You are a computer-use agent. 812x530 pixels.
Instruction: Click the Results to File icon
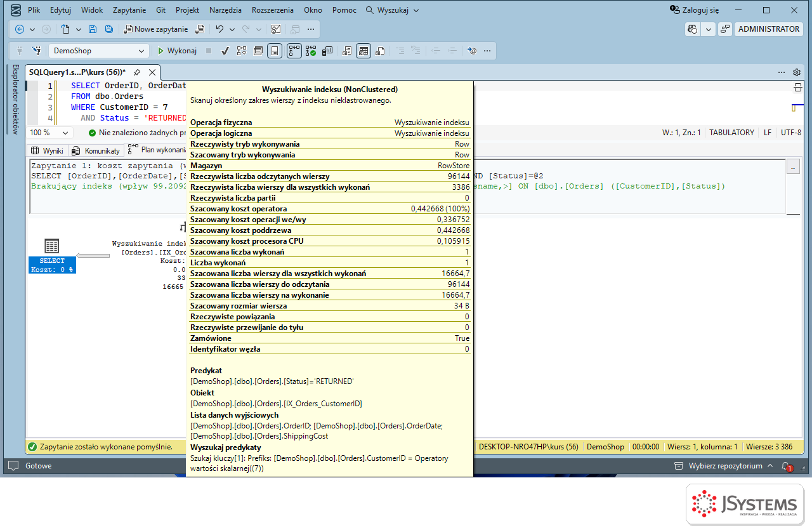(380, 51)
